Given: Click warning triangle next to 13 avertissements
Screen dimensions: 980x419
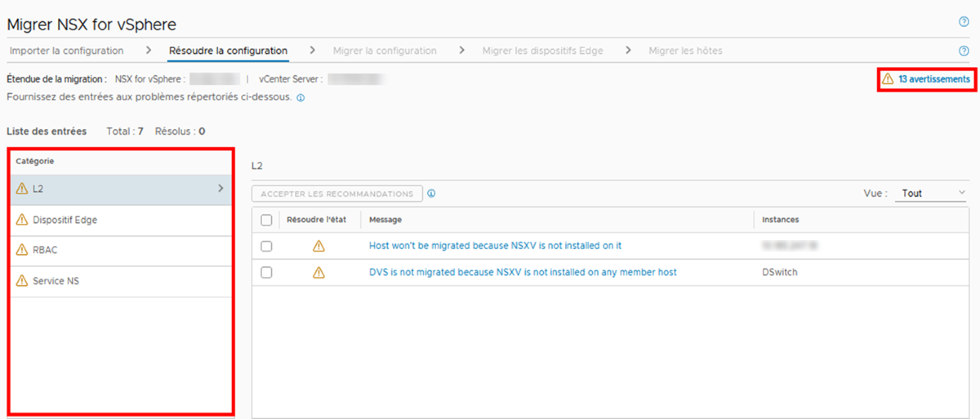Looking at the screenshot, I should 887,79.
